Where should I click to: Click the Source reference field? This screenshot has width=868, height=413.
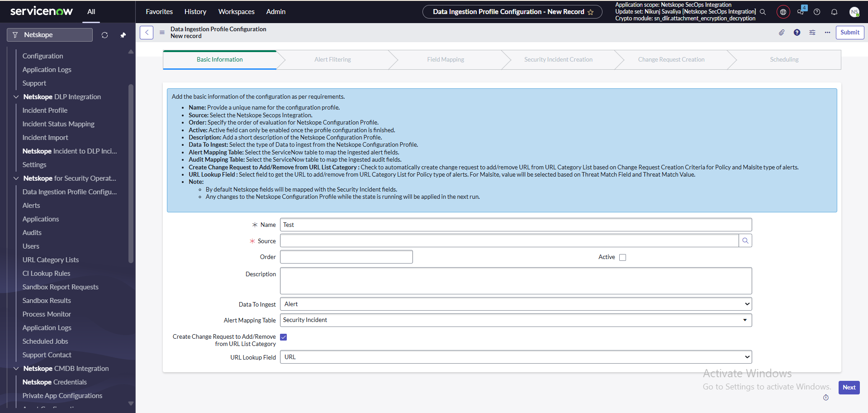tap(509, 241)
